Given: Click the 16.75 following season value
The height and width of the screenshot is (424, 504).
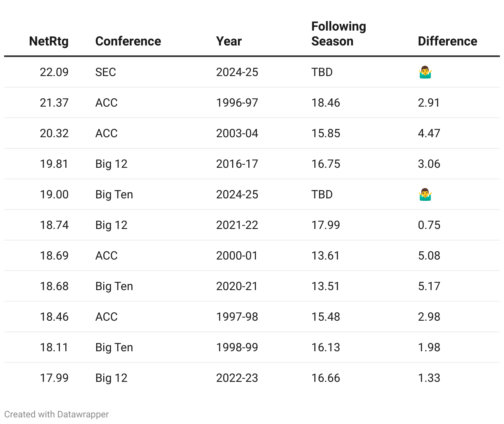Looking at the screenshot, I should [326, 164].
